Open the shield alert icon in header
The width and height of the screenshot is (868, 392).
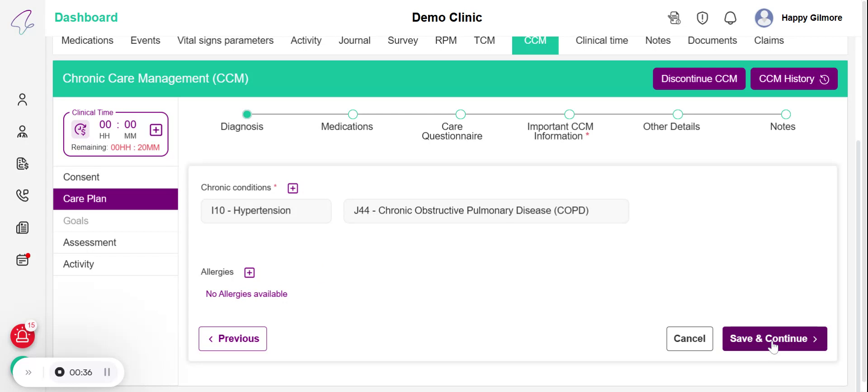(x=702, y=18)
